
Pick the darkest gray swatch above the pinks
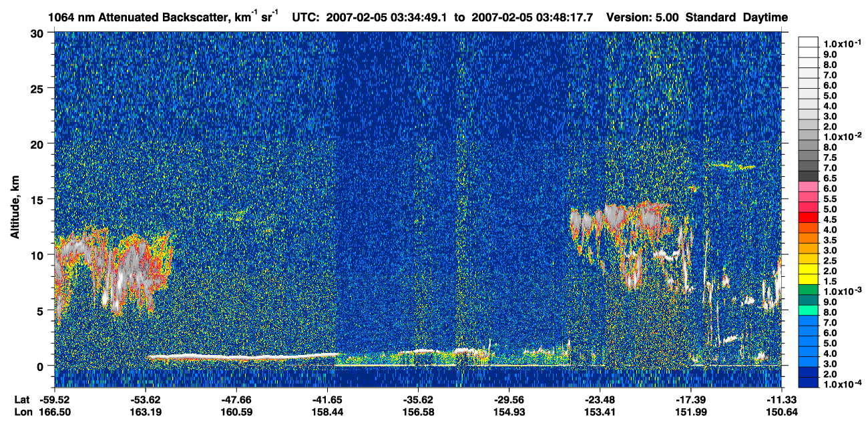(x=809, y=175)
